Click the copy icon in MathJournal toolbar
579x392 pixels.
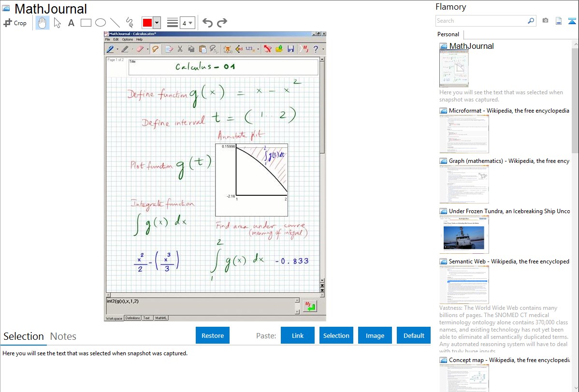click(x=191, y=49)
